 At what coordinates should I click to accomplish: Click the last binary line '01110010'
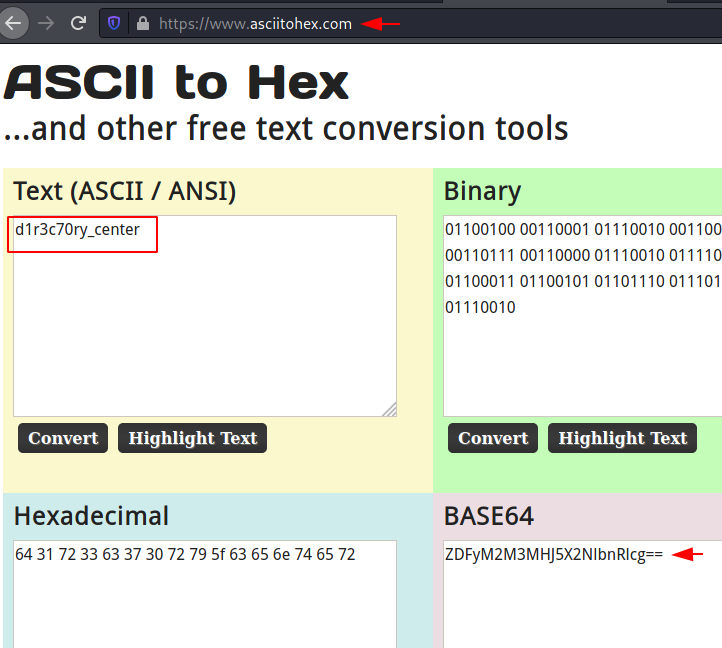tap(480, 307)
